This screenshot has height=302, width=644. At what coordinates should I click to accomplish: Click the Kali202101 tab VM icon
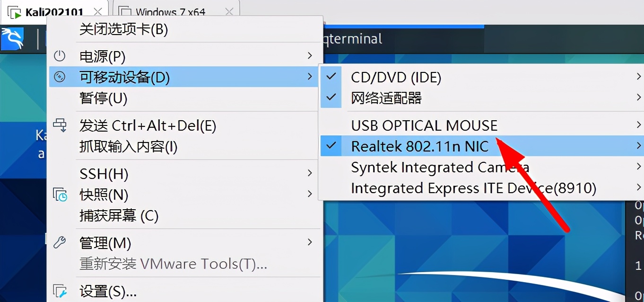pyautogui.click(x=15, y=12)
